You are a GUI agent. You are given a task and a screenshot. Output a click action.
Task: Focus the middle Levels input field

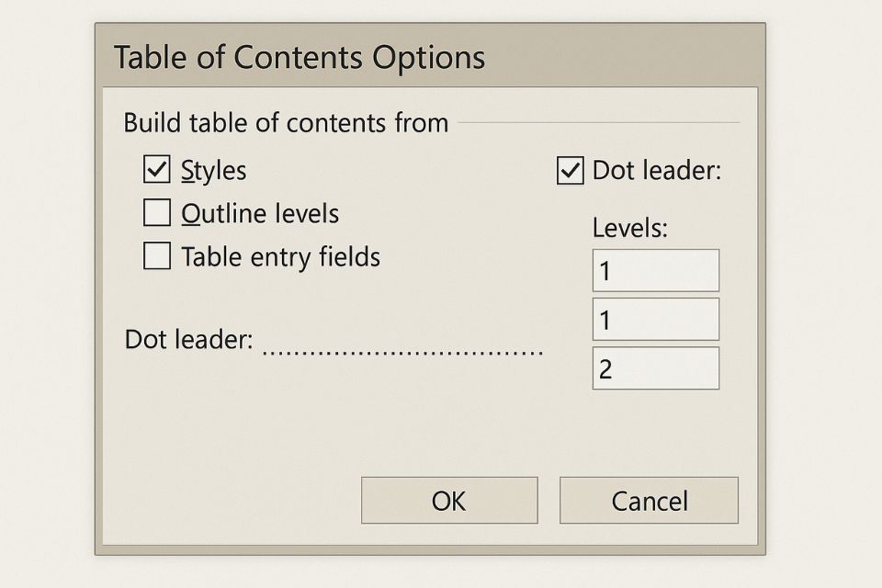[655, 320]
